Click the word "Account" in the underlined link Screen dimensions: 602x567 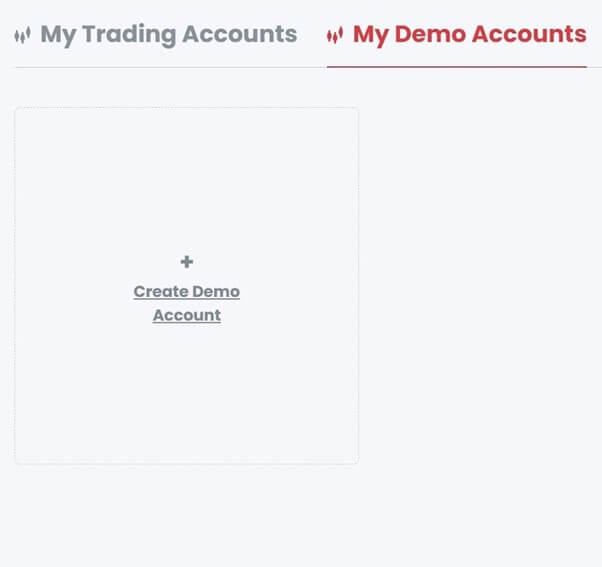coord(187,315)
